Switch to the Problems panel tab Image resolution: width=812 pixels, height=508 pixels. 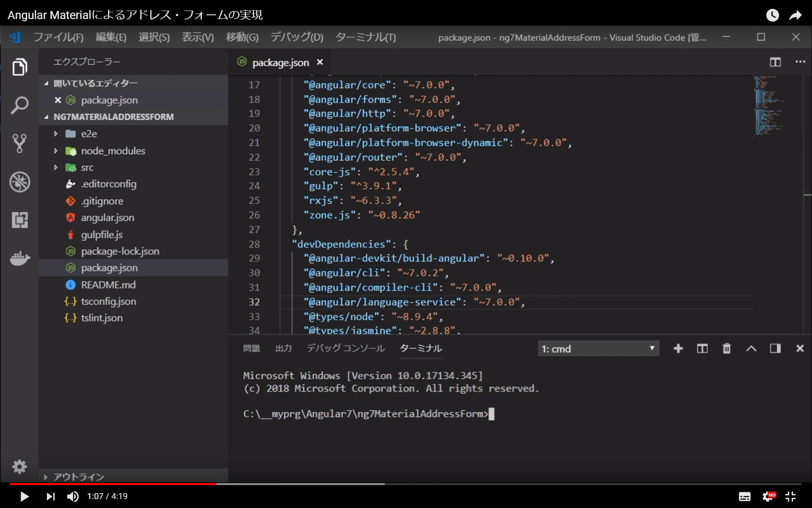[x=251, y=348]
